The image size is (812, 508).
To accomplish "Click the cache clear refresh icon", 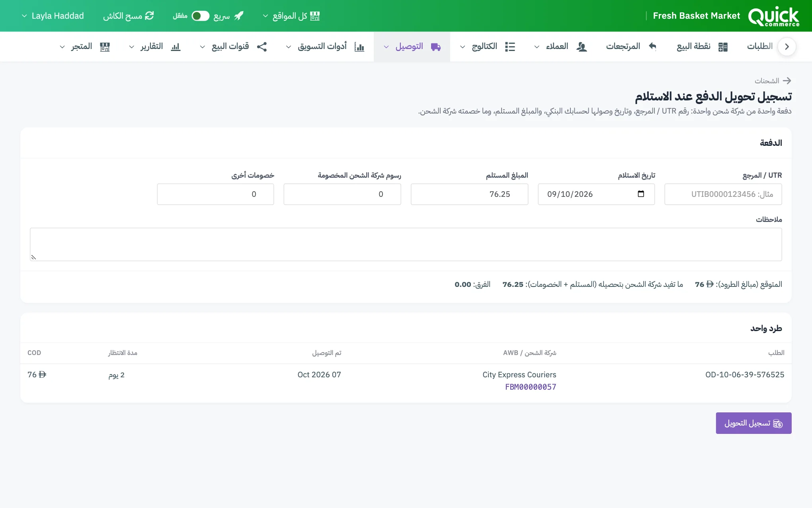I will click(x=149, y=16).
